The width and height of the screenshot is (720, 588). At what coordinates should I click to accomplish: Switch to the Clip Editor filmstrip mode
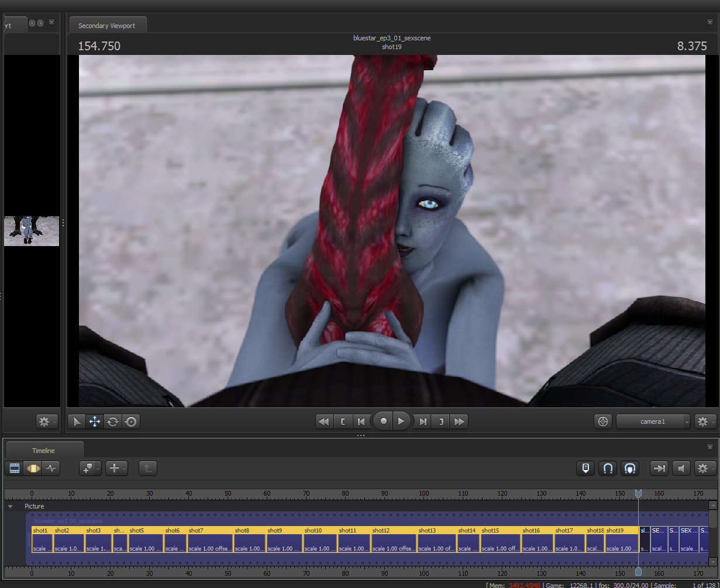(15, 468)
